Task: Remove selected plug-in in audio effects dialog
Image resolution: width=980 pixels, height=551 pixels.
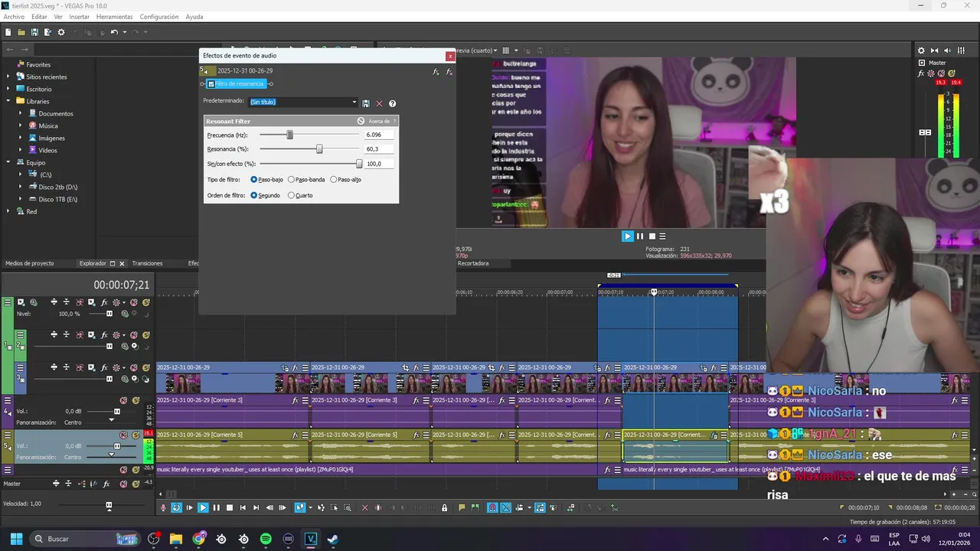Action: tap(449, 71)
